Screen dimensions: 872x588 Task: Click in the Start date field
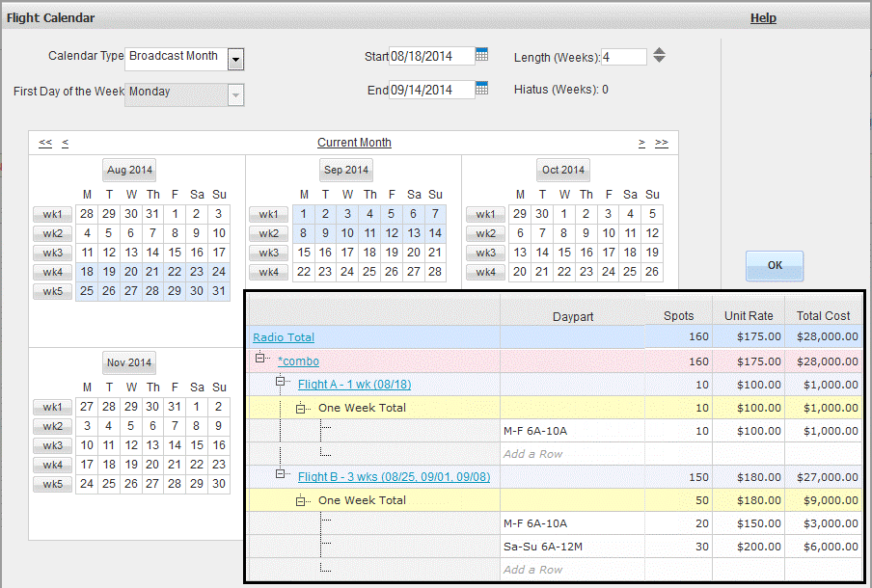click(432, 56)
